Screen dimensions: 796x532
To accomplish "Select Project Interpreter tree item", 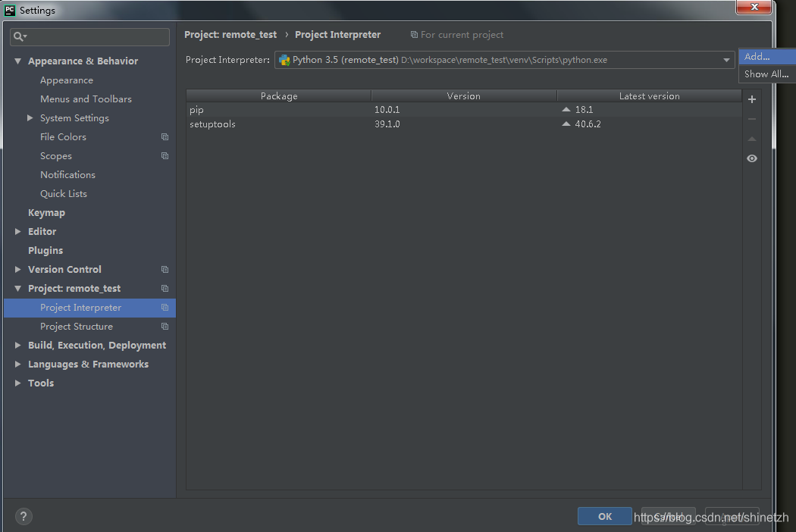I will pyautogui.click(x=90, y=308).
